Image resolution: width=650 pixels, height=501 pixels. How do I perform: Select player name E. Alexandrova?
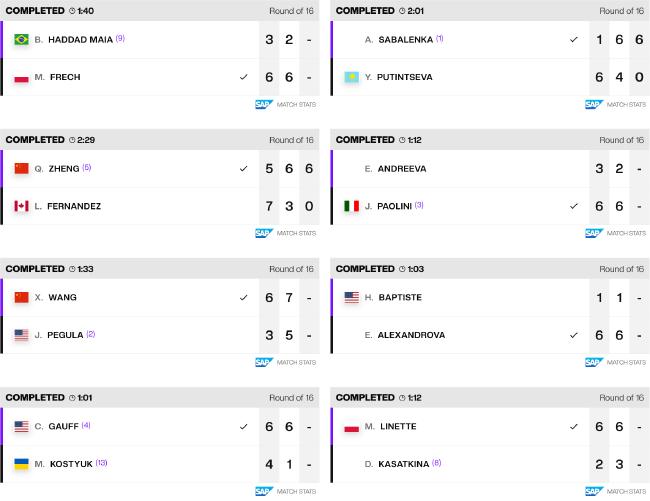(x=405, y=335)
